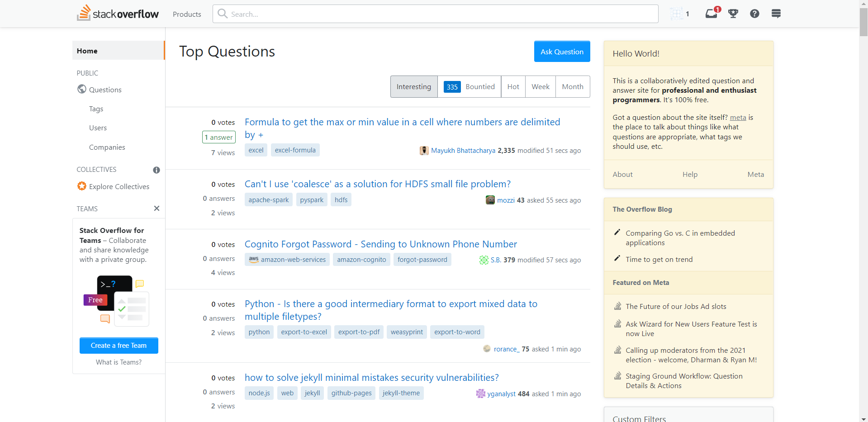Click yganalyst's user avatar
Image resolution: width=868 pixels, height=422 pixels.
coord(481,394)
